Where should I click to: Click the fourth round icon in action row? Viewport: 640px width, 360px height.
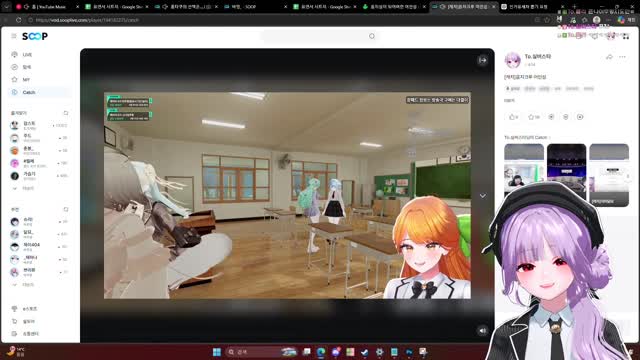coord(566,117)
